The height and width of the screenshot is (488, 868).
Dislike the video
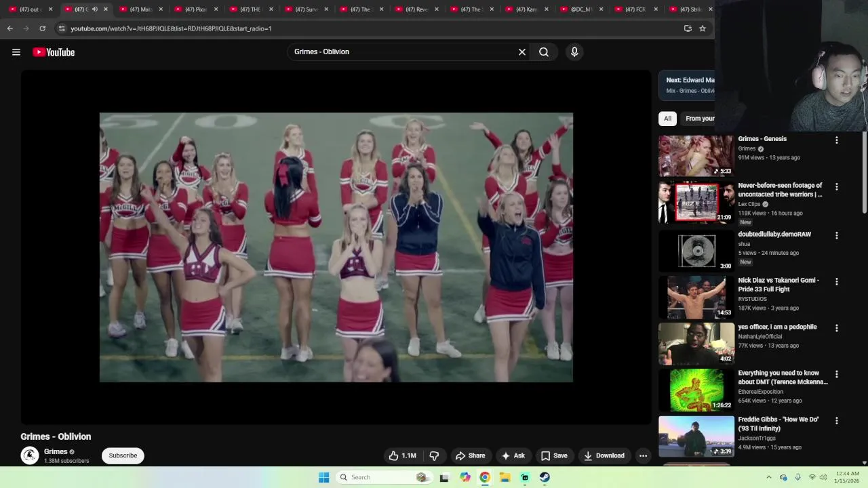(435, 455)
